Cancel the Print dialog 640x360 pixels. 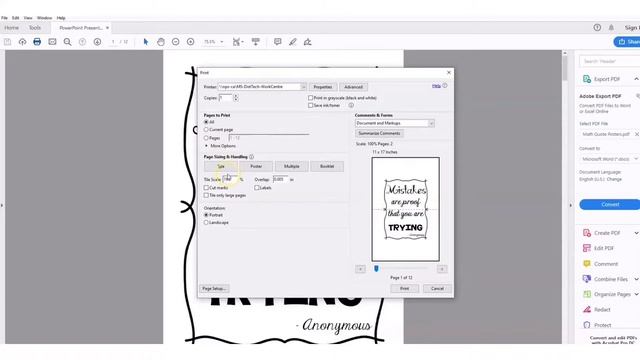pos(437,289)
